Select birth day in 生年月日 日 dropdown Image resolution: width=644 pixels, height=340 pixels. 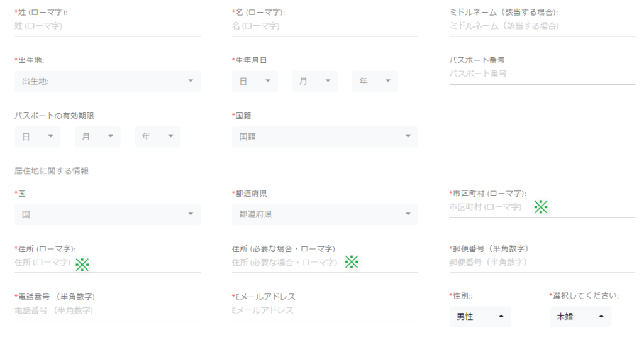pos(255,81)
